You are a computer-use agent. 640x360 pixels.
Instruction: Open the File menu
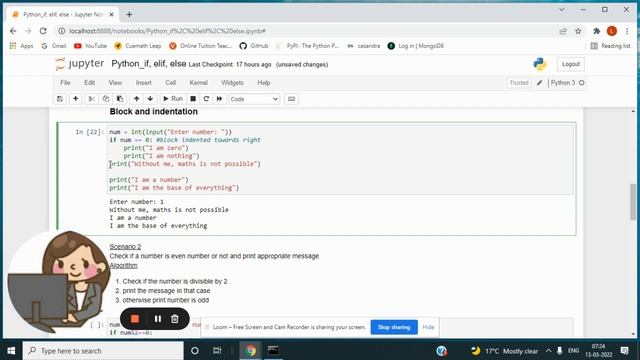click(x=65, y=83)
